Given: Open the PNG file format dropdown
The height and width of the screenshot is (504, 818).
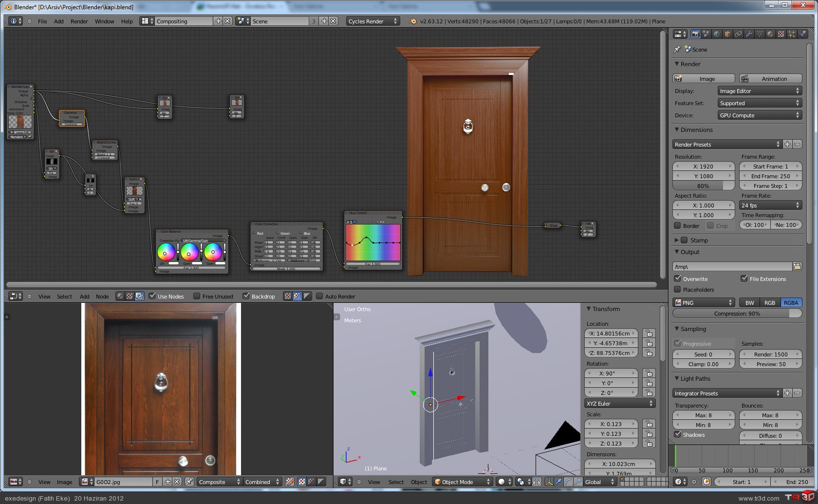Looking at the screenshot, I should click(x=704, y=302).
